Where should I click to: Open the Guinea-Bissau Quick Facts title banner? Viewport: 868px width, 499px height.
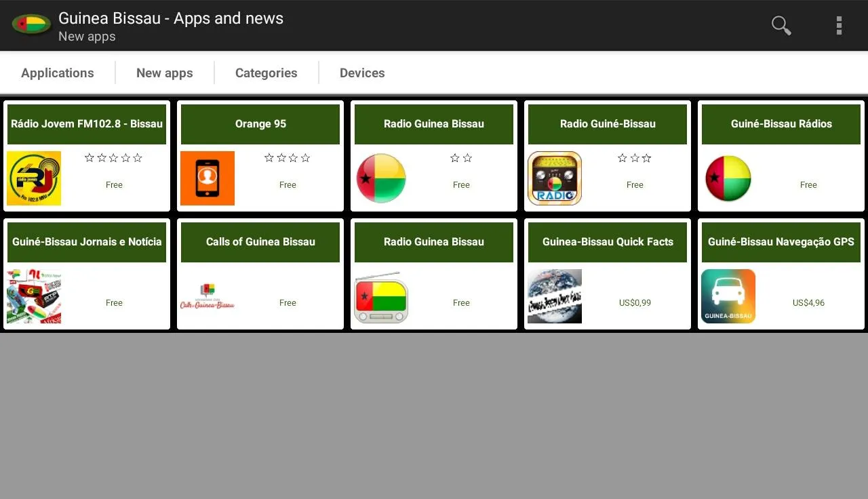pos(608,242)
